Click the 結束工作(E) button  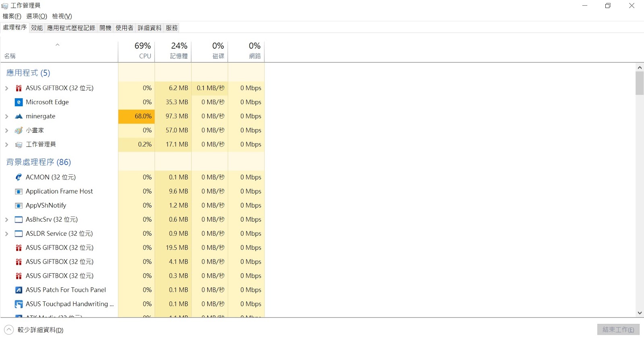point(618,330)
